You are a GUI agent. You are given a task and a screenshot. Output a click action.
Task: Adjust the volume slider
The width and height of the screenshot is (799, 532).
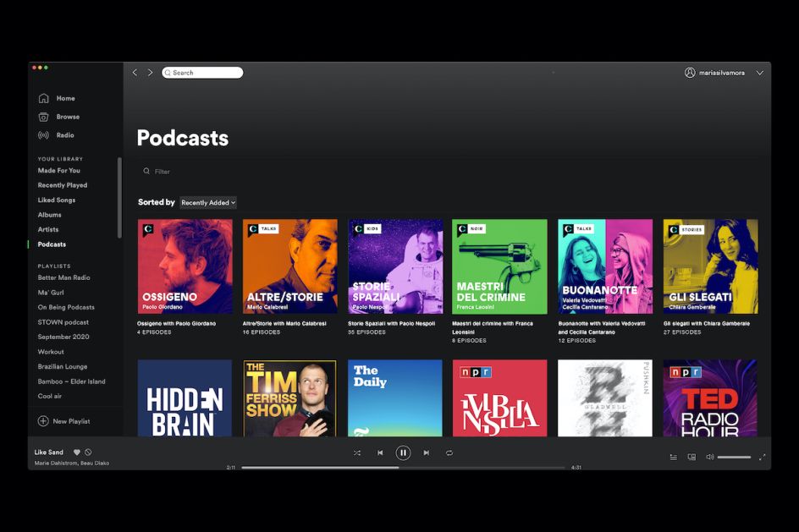coord(734,457)
